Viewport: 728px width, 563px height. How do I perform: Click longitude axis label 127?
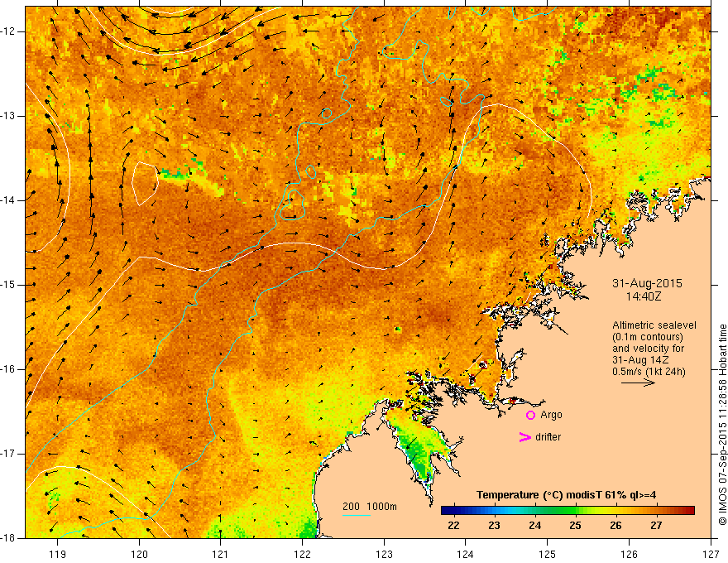(711, 554)
